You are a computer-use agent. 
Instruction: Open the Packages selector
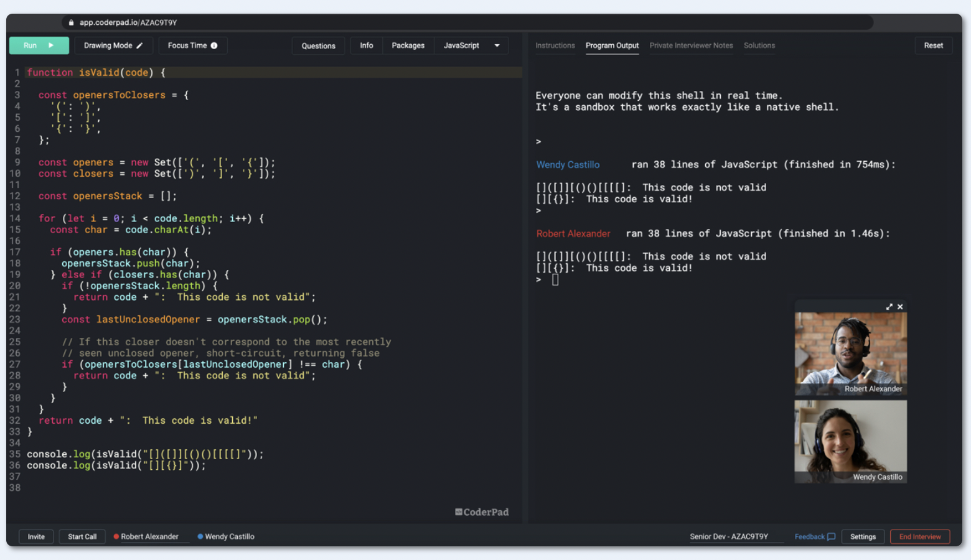[x=408, y=45]
